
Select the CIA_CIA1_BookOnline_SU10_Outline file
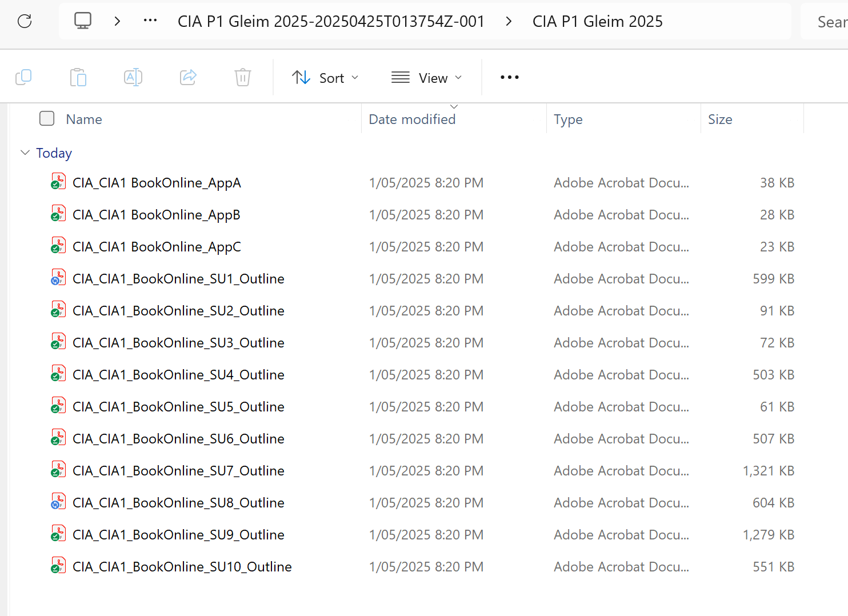point(182,567)
